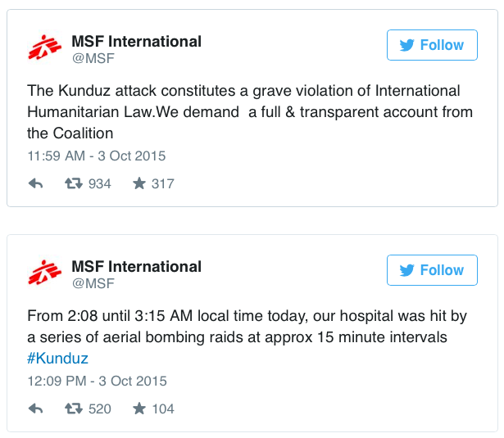Follow MSF from the second tweet

click(x=432, y=270)
